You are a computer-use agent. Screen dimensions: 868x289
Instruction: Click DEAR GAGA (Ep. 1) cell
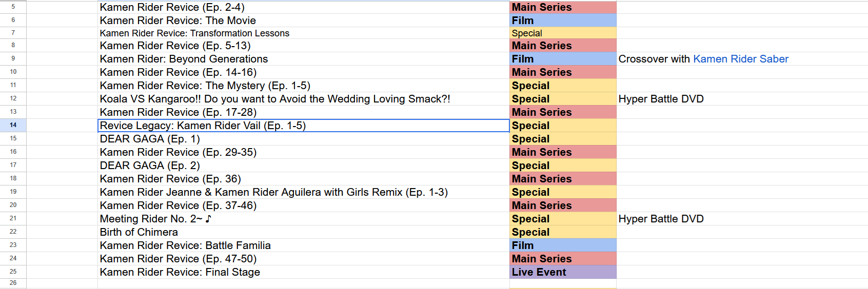tap(303, 139)
